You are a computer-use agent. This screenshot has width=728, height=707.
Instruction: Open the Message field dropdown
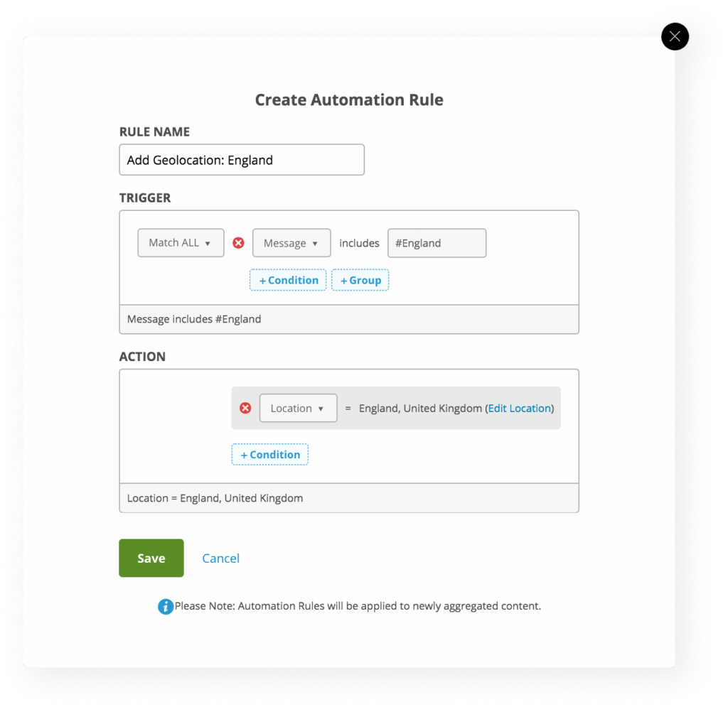pyautogui.click(x=291, y=242)
